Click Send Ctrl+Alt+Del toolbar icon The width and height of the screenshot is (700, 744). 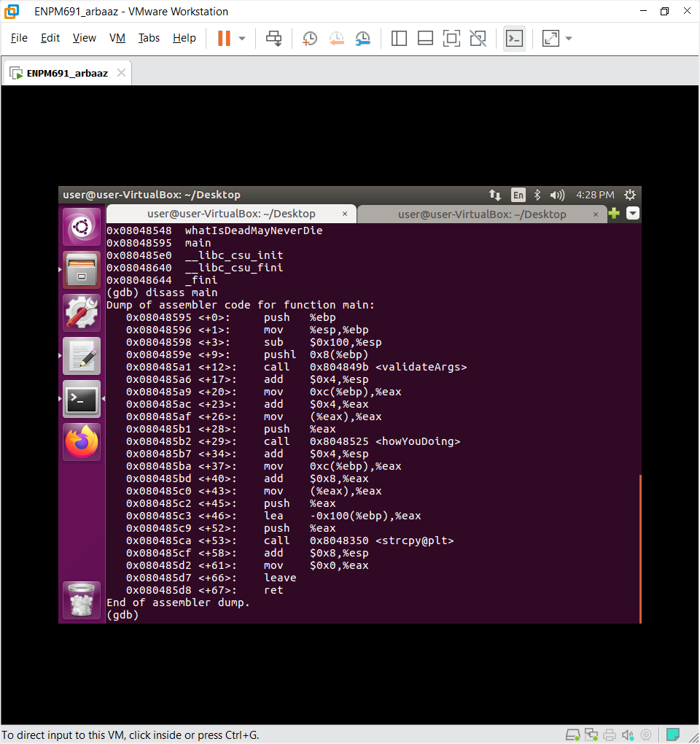coord(274,39)
